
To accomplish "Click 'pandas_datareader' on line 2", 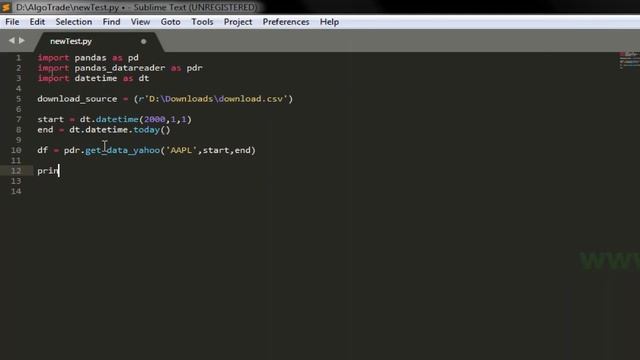I will click(x=120, y=68).
